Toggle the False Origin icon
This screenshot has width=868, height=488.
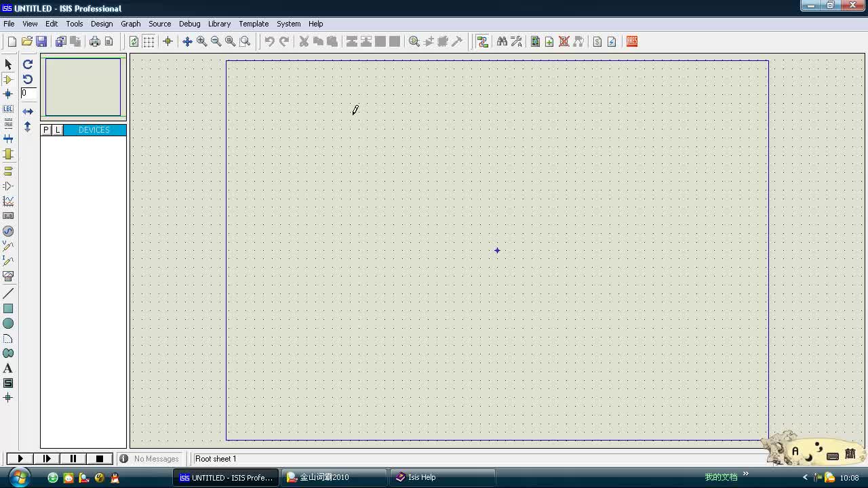[167, 42]
